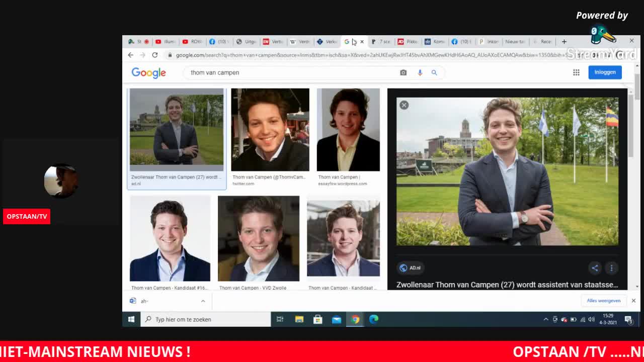This screenshot has width=644, height=362.
Task: Go back with browser back arrow
Action: [x=130, y=55]
